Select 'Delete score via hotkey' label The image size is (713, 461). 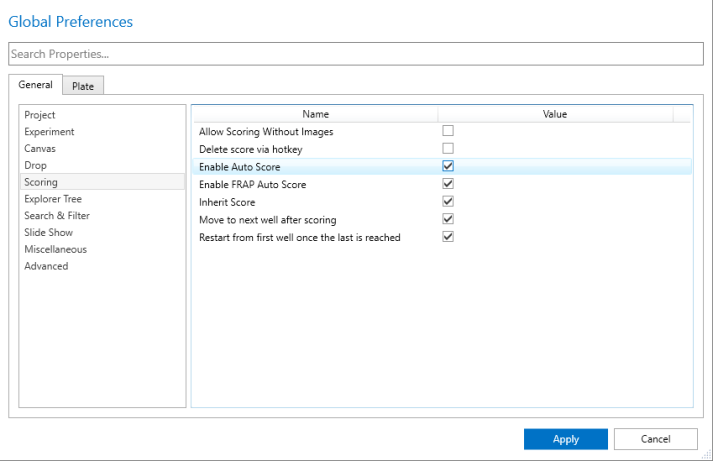251,150
